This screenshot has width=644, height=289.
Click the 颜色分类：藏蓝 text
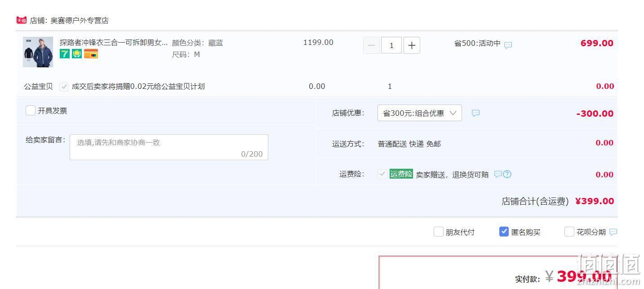[x=198, y=43]
